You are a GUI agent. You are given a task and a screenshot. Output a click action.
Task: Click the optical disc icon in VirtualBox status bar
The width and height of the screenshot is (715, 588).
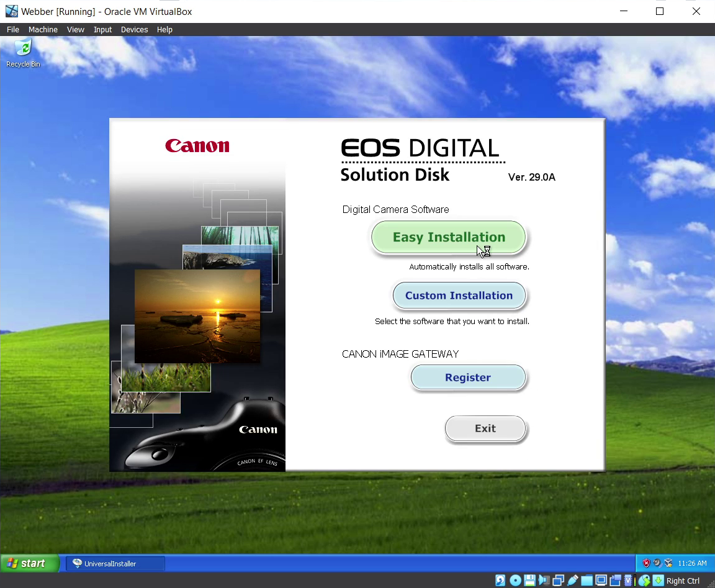[515, 581]
